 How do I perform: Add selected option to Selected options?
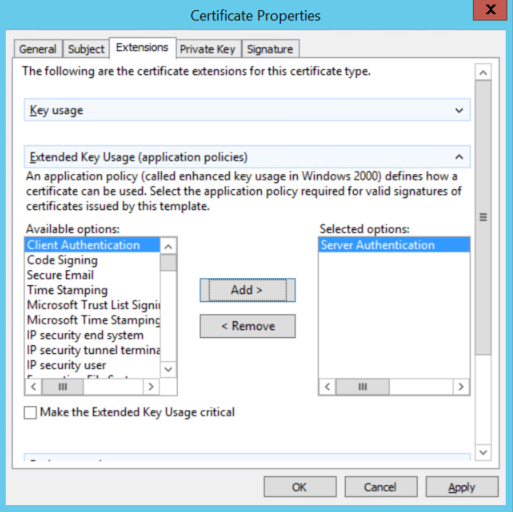pos(247,290)
